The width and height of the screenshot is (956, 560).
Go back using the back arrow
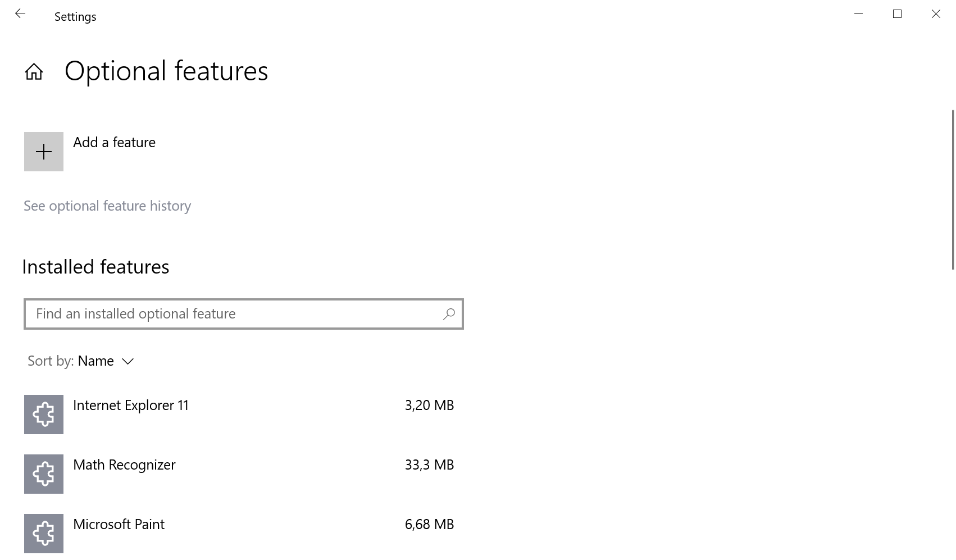pos(20,14)
